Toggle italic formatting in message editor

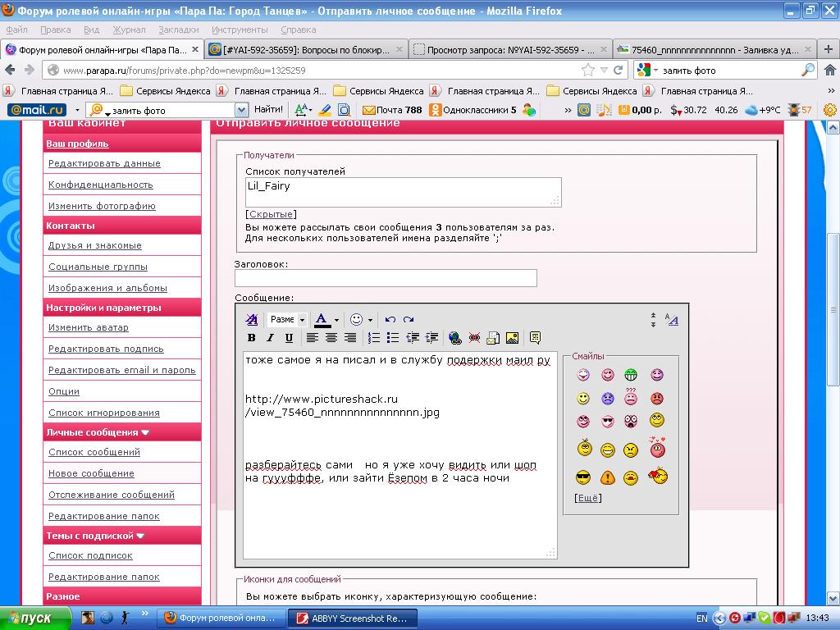(x=270, y=337)
